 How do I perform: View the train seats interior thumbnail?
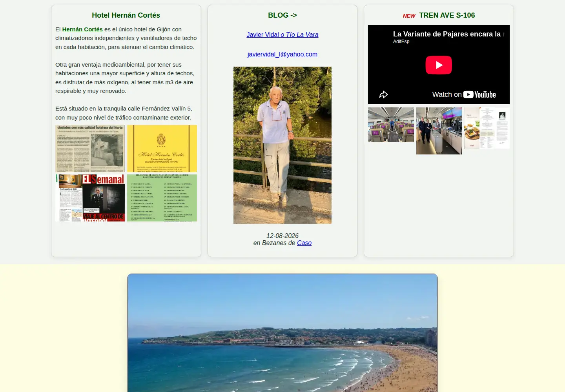coord(391,125)
